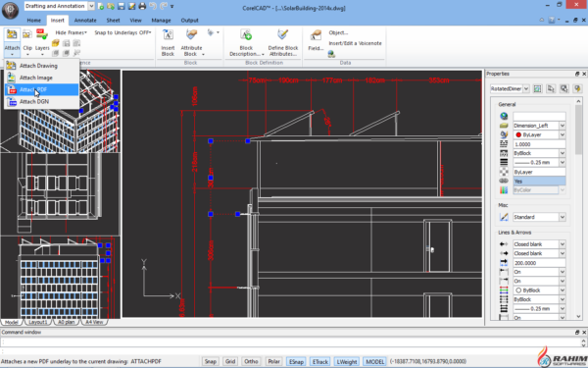
Task: Click the New drawing icon in quick access toolbar
Action: point(101,6)
